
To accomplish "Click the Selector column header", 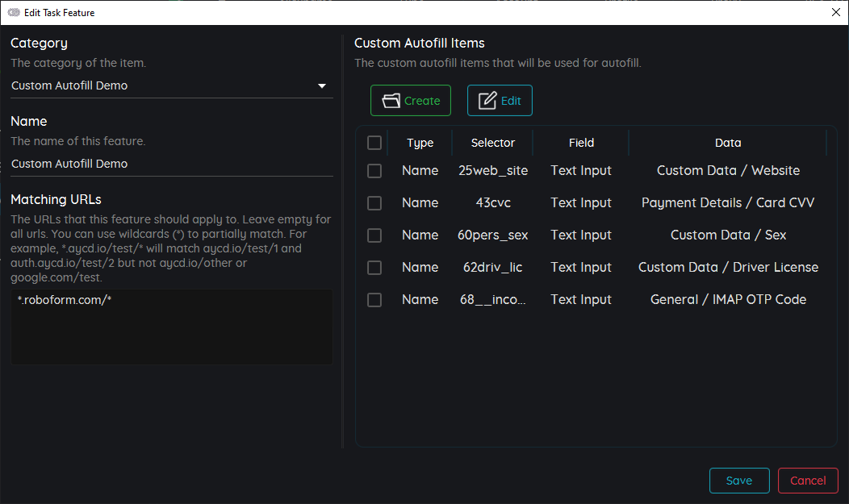I will (x=492, y=142).
